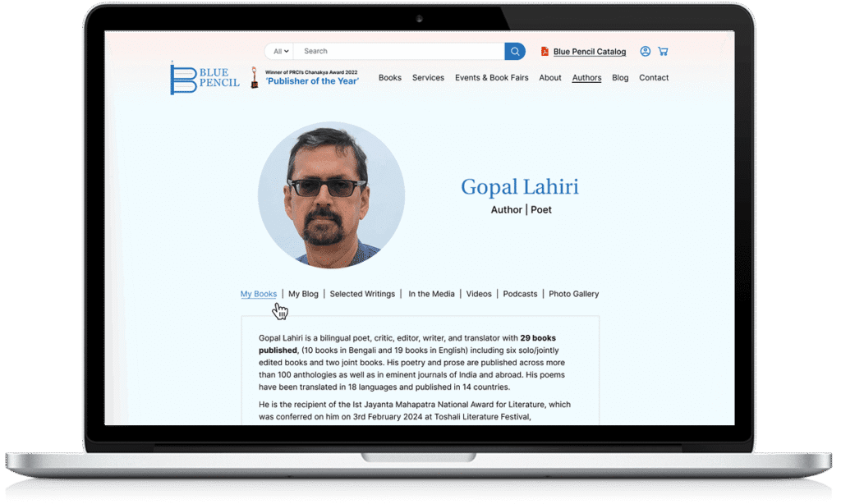The width and height of the screenshot is (841, 504).
Task: Click the Blue Pencil logo
Action: [x=205, y=78]
